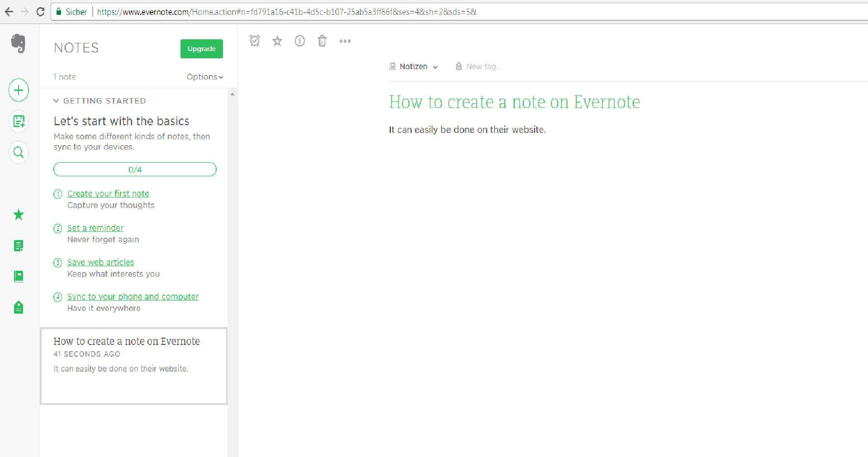
Task: Click 'Capture your thoughts' text
Action: (111, 205)
